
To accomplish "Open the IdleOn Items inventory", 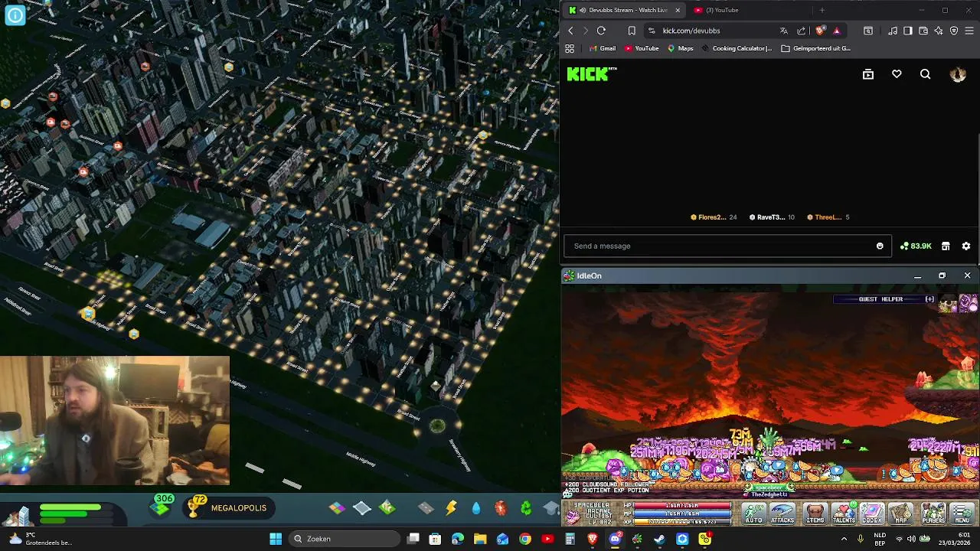I will pos(815,514).
